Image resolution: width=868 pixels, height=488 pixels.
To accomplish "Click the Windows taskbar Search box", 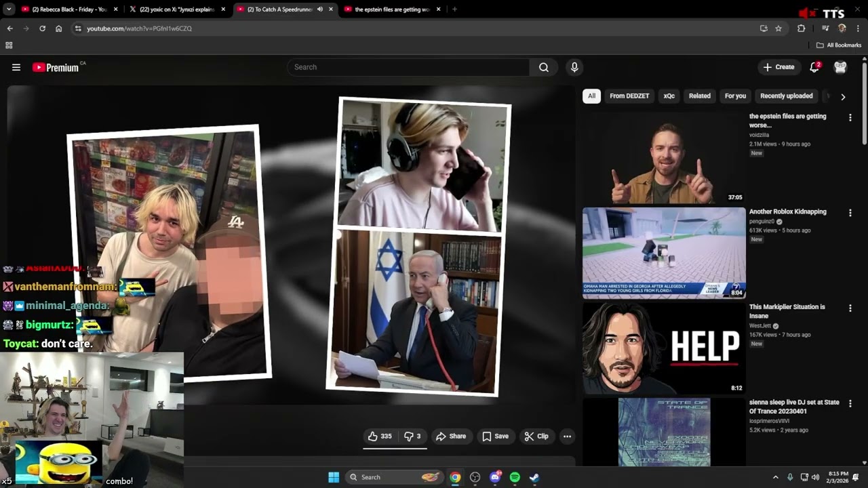I will coord(395,477).
